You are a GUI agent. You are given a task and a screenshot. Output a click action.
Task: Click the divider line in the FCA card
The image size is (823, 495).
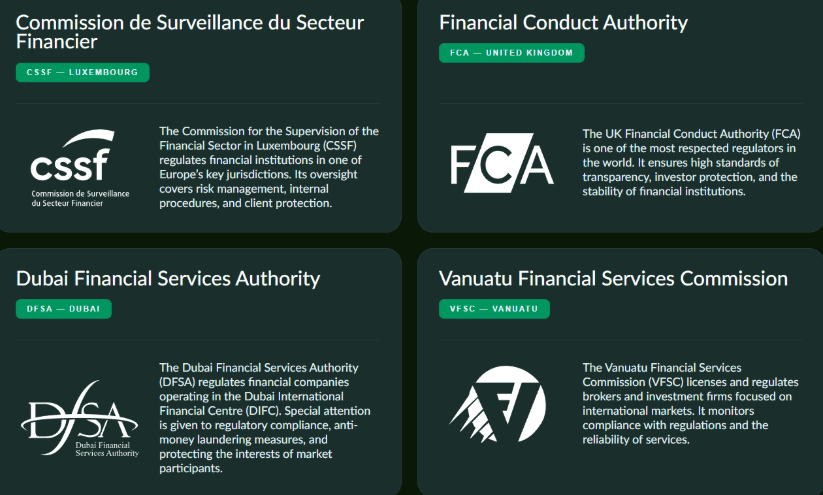pos(620,103)
